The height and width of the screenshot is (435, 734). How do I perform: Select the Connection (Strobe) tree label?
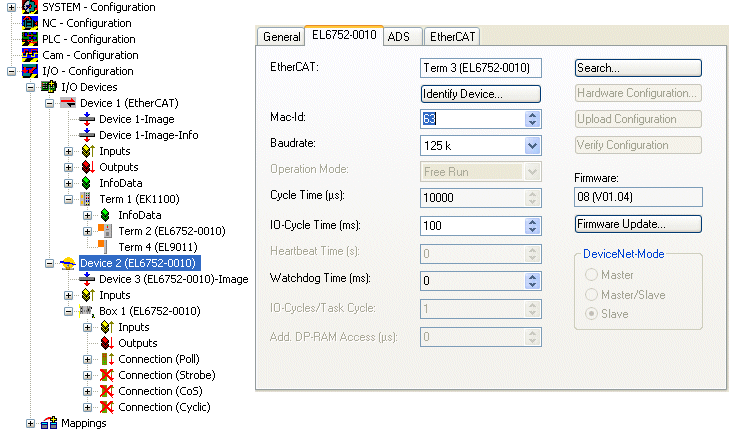167,375
